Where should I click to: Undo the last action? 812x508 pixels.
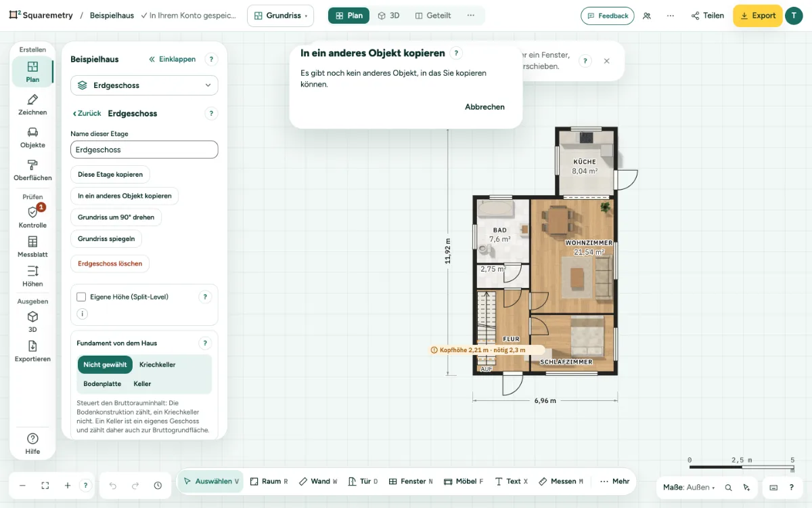tap(113, 486)
